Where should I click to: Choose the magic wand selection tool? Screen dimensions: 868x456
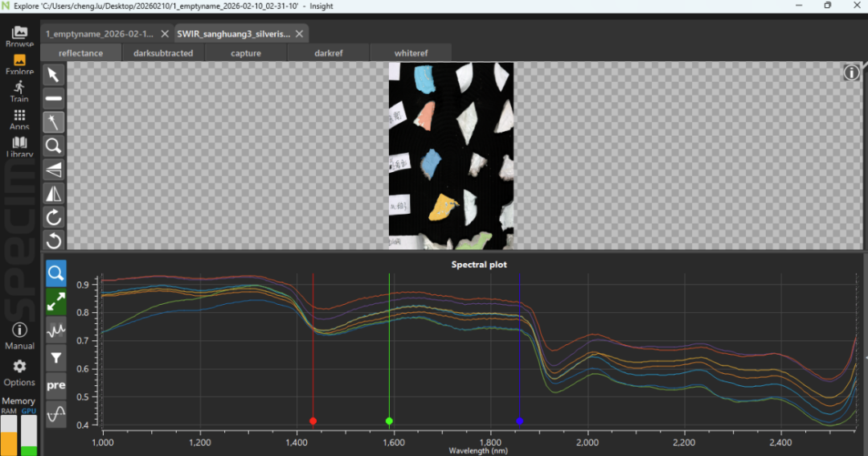(54, 122)
